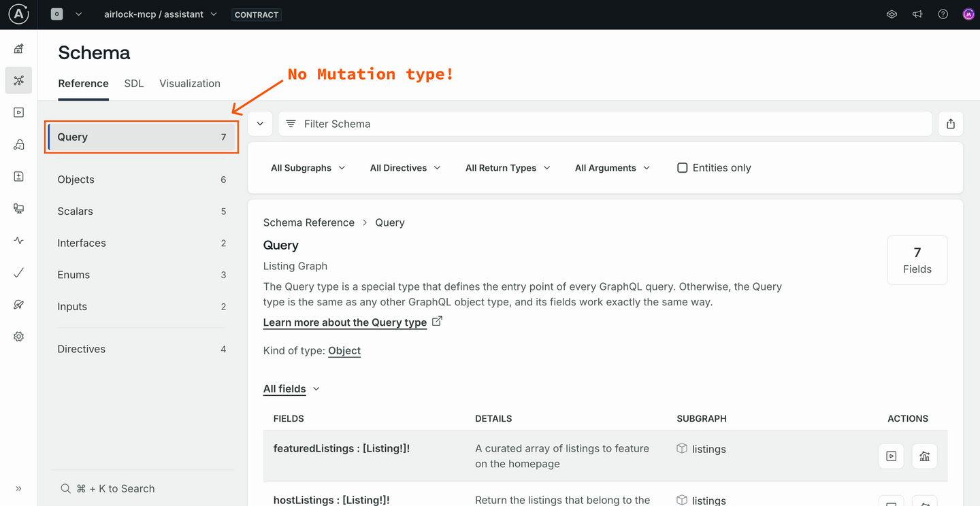Viewport: 980px width, 506px height.
Task: Select the Schema icon in the sidebar
Action: [x=18, y=80]
